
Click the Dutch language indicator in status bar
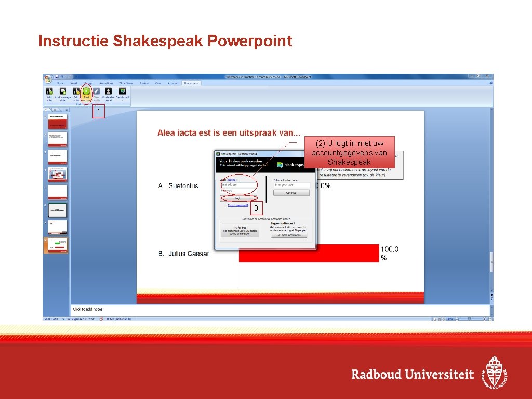(119, 319)
